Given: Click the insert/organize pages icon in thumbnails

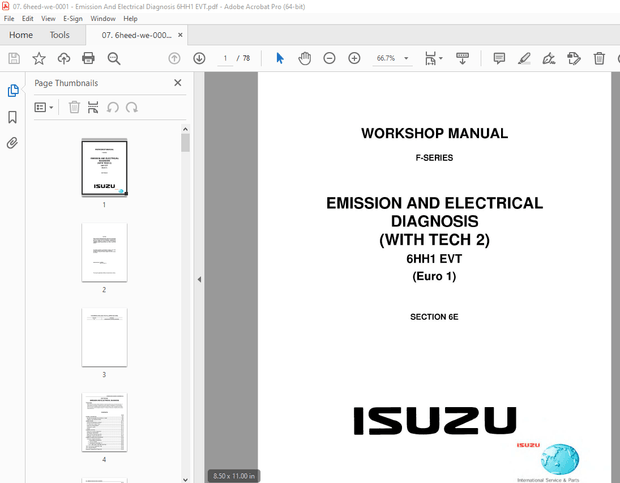Looking at the screenshot, I should pyautogui.click(x=93, y=107).
